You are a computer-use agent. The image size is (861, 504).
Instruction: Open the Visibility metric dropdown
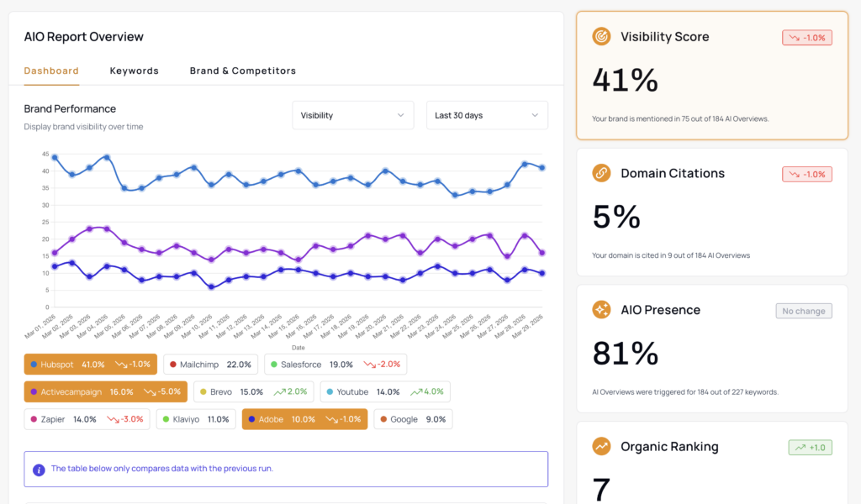click(352, 115)
